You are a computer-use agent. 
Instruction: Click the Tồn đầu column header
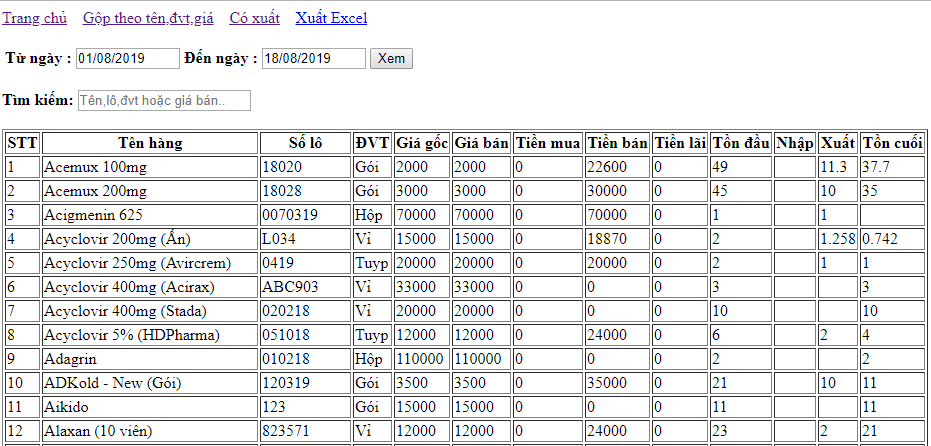[x=741, y=143]
